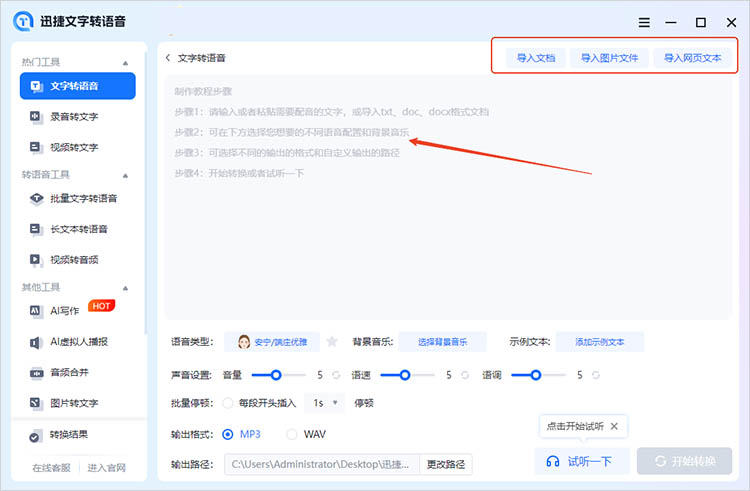750x491 pixels.
Task: Reset pitch with the 语调 refresh icon
Action: coord(596,375)
